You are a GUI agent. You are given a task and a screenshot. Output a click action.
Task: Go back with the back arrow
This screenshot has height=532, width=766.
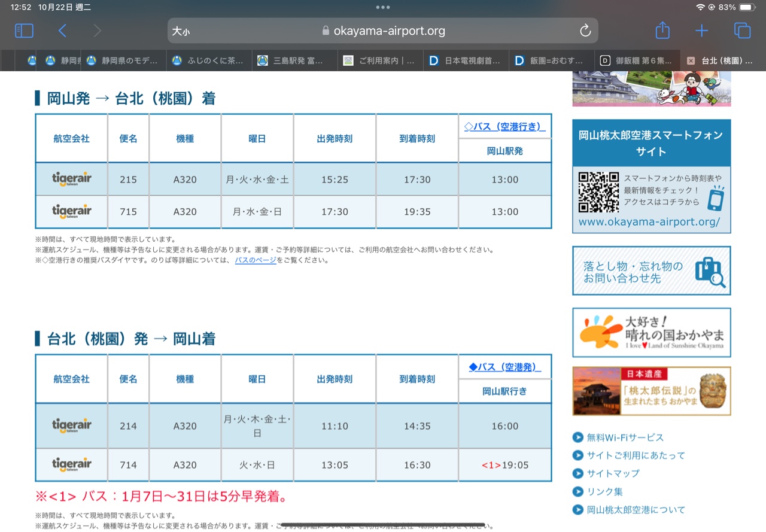click(62, 31)
